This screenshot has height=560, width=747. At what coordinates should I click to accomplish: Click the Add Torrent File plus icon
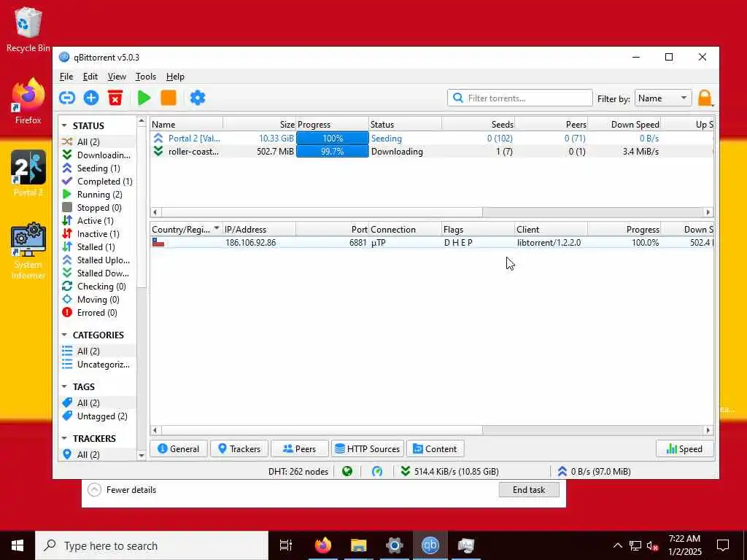[91, 98]
